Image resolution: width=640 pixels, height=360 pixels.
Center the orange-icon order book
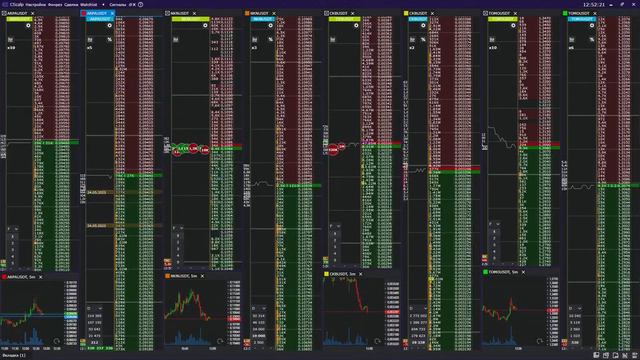click(270, 25)
